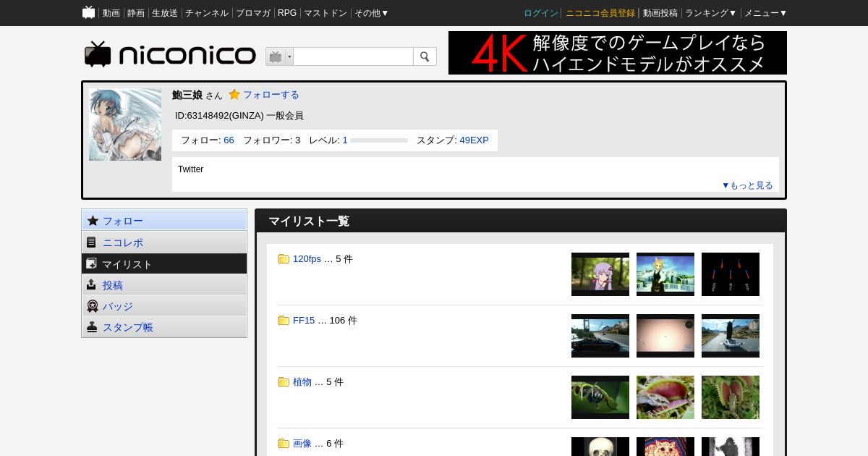868x456 pixels.
Task: Click the follow star icon
Action: pyautogui.click(x=234, y=94)
